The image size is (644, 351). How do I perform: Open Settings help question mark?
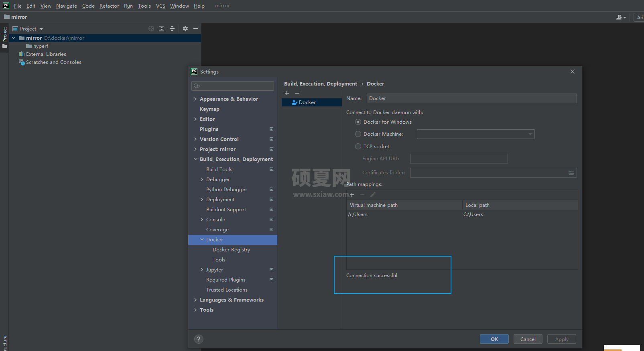point(199,339)
